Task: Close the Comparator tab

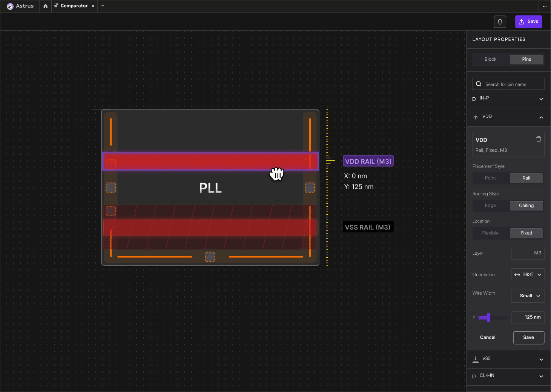Action: tap(93, 6)
